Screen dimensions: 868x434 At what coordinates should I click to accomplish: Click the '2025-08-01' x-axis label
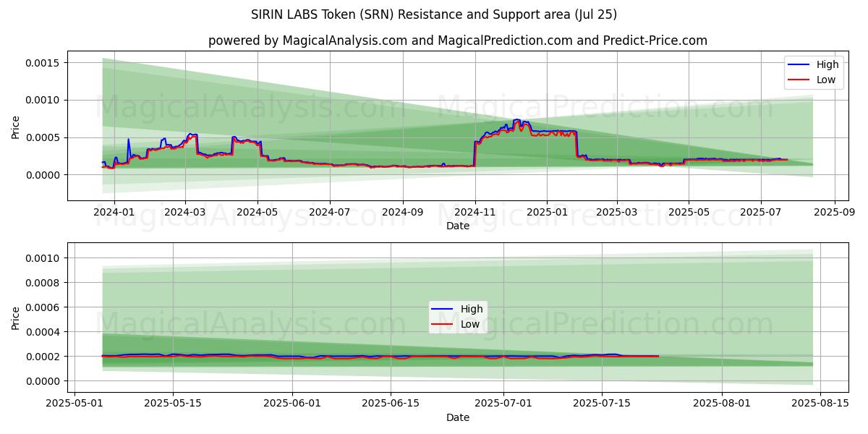coord(721,403)
